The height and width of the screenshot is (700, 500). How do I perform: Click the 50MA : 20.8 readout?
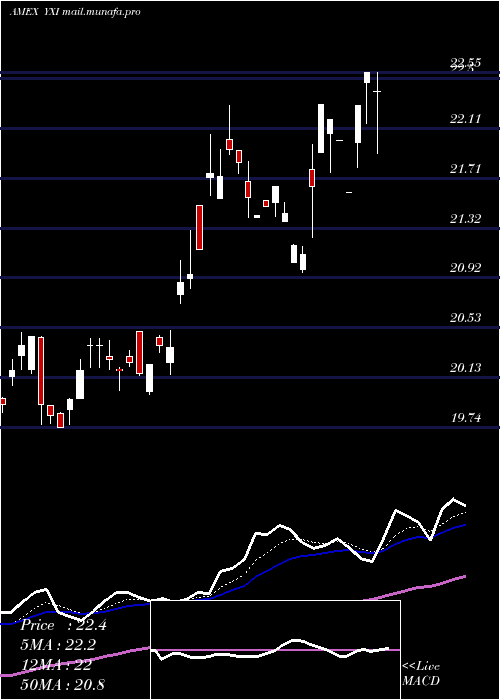pyautogui.click(x=62, y=684)
